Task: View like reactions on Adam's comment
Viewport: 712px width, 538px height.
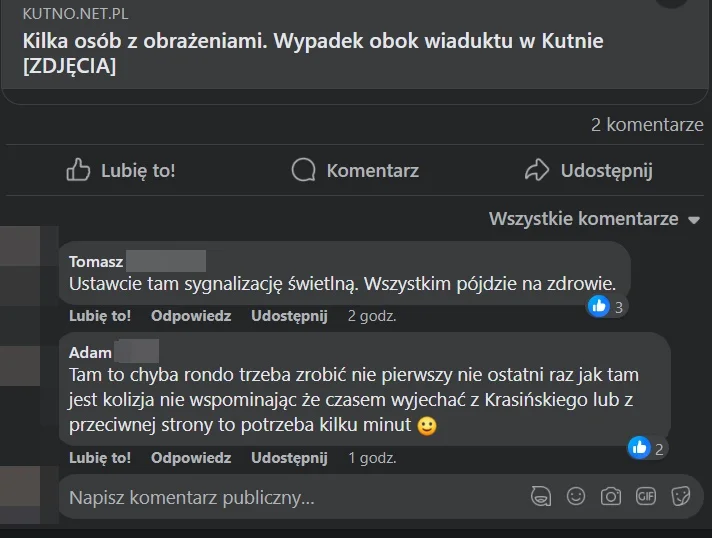Action: (647, 449)
